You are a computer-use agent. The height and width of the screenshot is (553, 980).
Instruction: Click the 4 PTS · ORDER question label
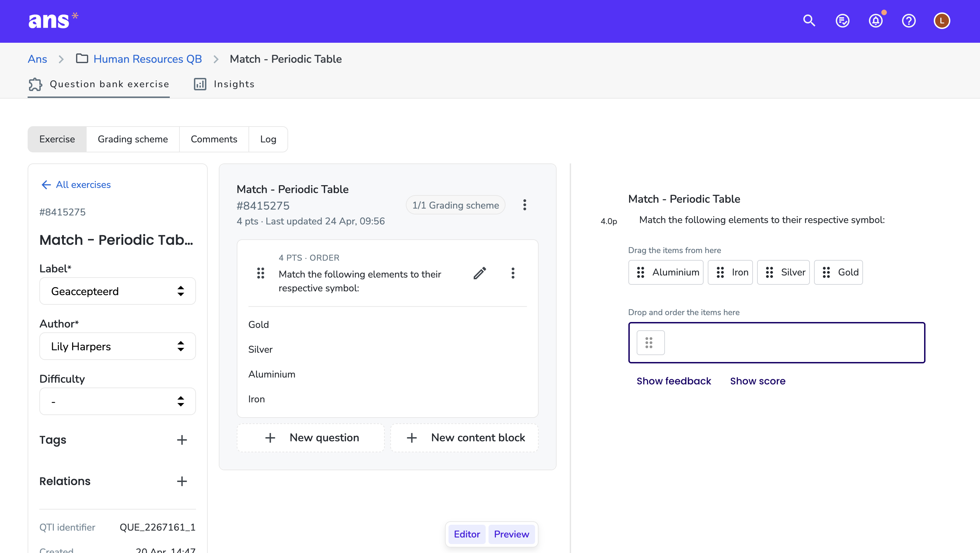coord(309,258)
